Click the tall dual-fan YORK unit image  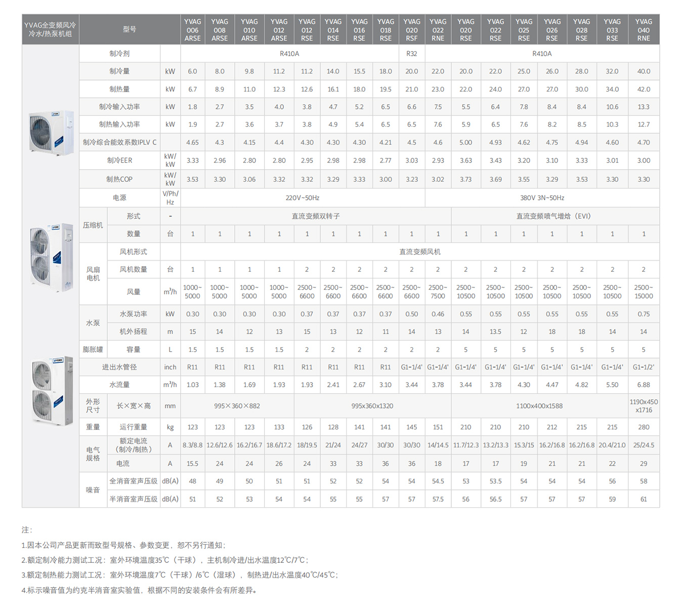pyautogui.click(x=51, y=258)
